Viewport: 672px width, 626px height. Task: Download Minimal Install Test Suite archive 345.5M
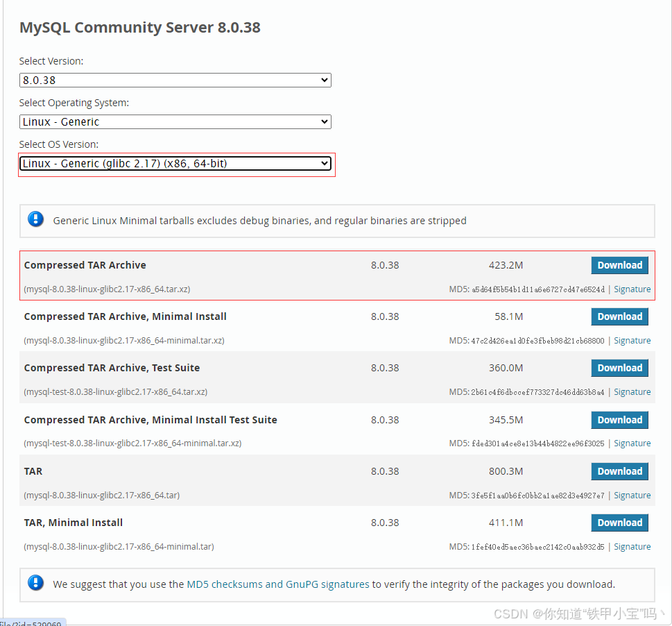coord(619,420)
